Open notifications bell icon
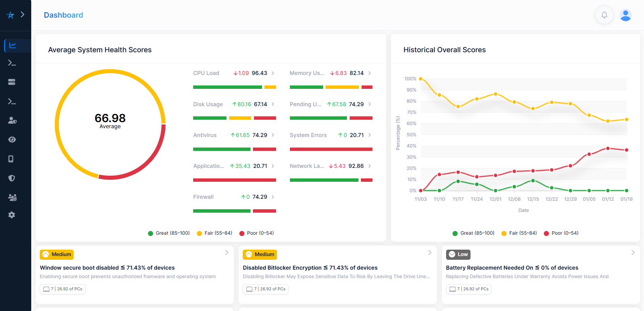This screenshot has width=644, height=311. 604,15
